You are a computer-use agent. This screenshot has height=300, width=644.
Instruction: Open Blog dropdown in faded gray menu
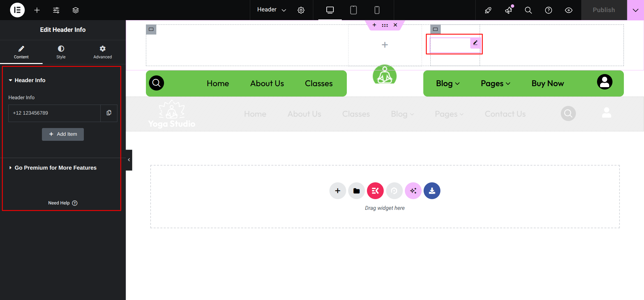pos(402,114)
